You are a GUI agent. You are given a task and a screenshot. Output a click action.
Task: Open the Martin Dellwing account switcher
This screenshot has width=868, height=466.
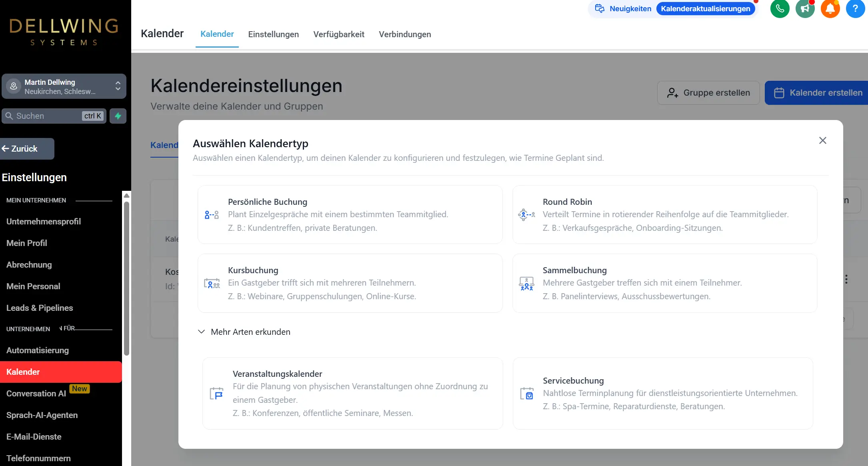point(64,86)
